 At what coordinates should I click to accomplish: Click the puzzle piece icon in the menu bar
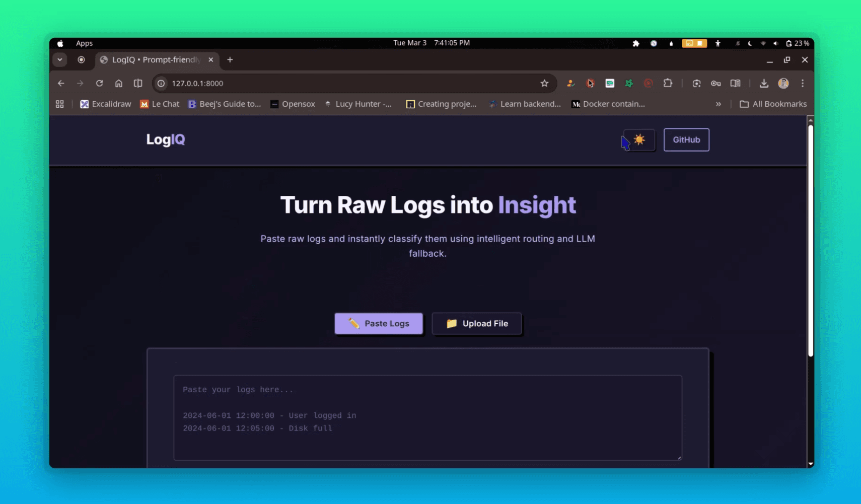click(636, 43)
